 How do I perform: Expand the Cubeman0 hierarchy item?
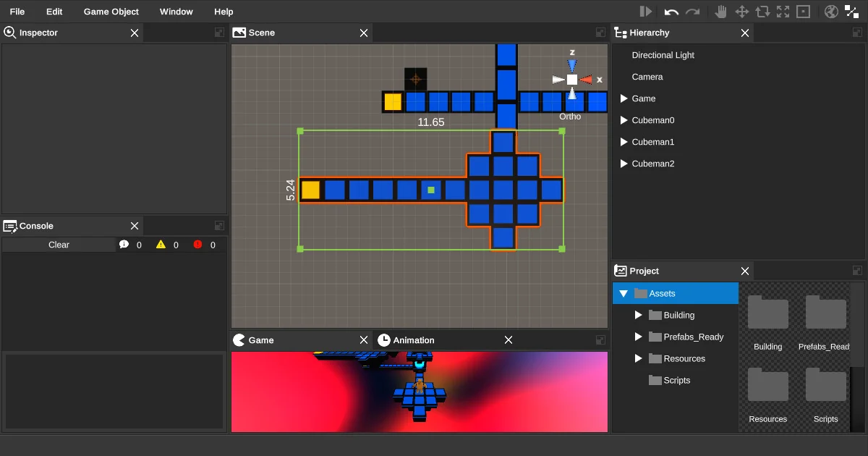(x=624, y=120)
